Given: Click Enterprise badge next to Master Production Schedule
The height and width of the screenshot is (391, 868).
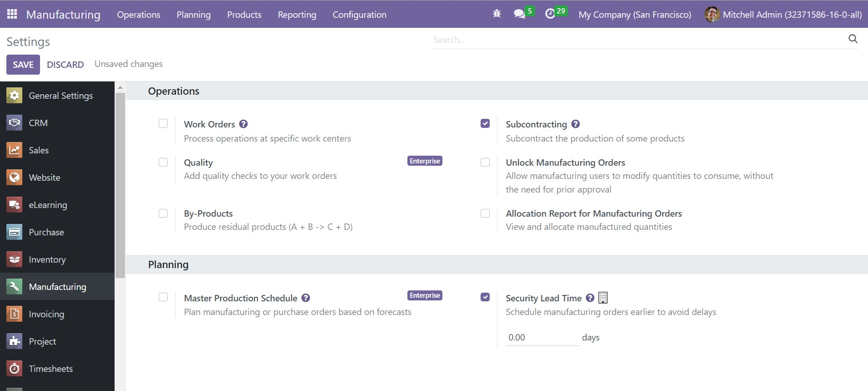Looking at the screenshot, I should click(x=425, y=295).
